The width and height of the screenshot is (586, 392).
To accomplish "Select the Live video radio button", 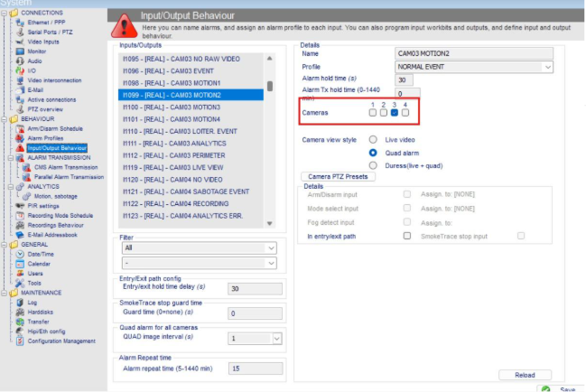I will (372, 141).
